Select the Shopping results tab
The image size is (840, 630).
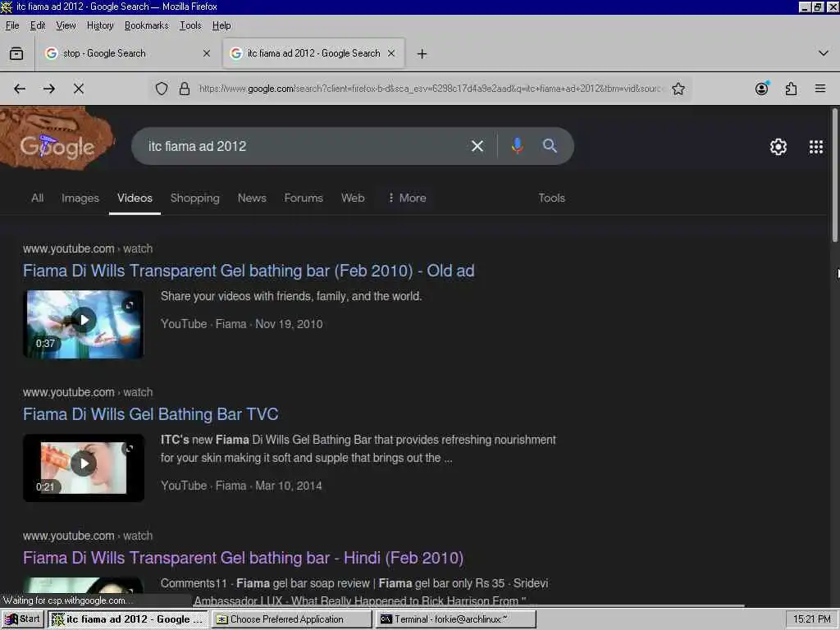pyautogui.click(x=195, y=198)
